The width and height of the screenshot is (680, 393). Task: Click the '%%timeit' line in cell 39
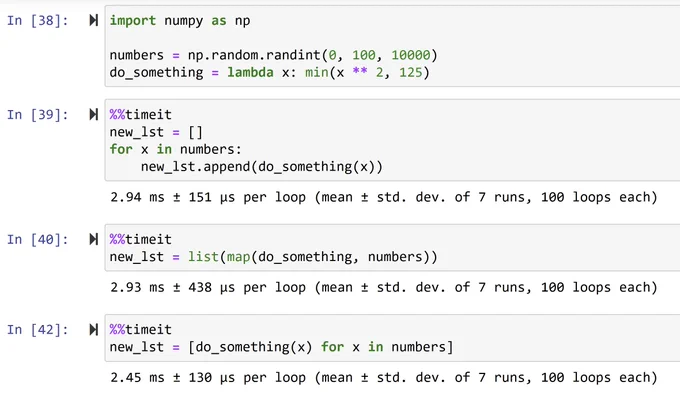(x=141, y=115)
